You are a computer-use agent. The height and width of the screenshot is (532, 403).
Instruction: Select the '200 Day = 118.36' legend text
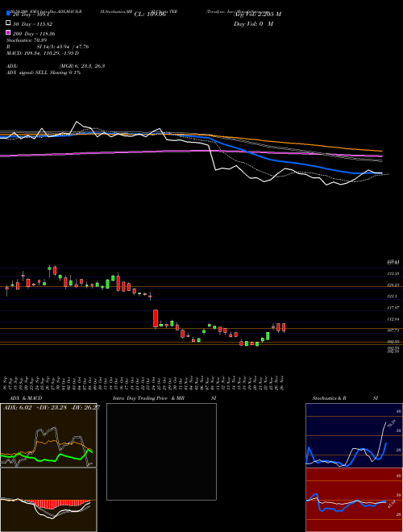point(34,34)
